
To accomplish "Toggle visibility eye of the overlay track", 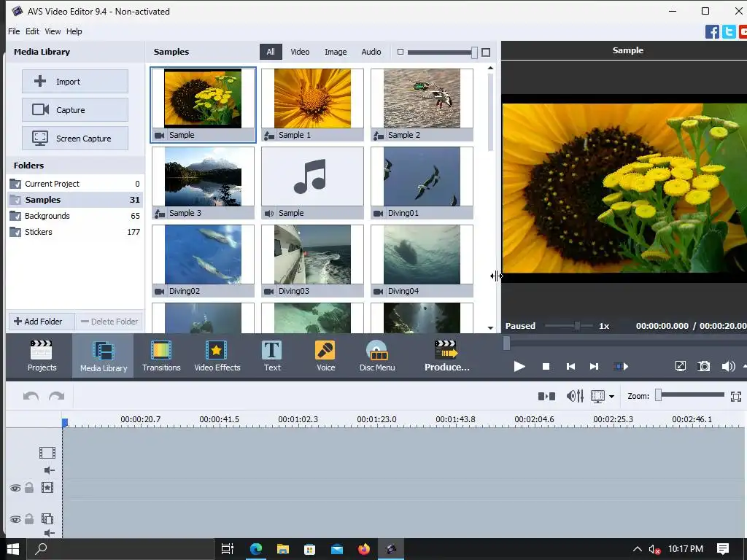I will 15,519.
